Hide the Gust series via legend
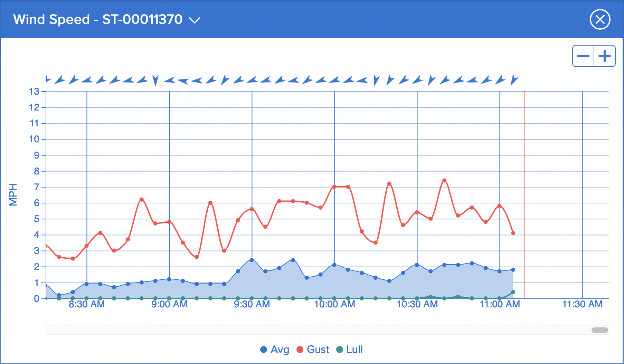Viewport: 624px width, 364px height. [318, 349]
